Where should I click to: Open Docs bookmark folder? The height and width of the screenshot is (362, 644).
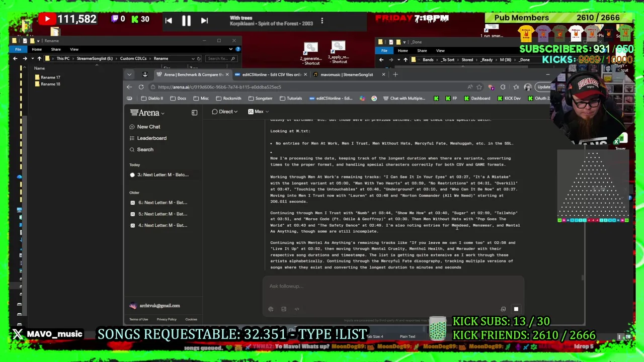point(178,99)
